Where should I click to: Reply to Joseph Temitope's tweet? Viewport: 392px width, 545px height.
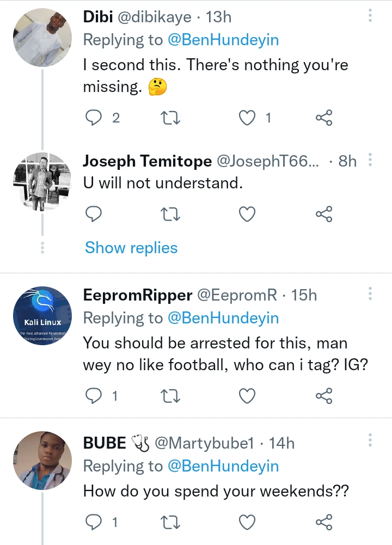tap(95, 215)
